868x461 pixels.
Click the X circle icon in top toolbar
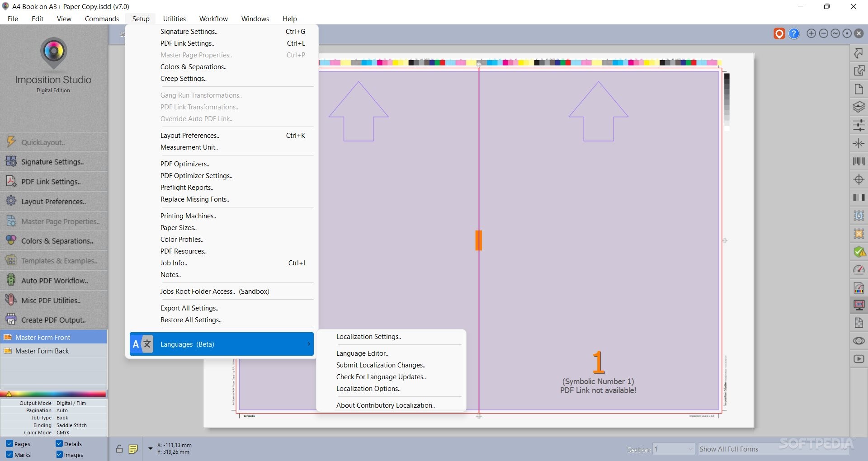(x=859, y=33)
